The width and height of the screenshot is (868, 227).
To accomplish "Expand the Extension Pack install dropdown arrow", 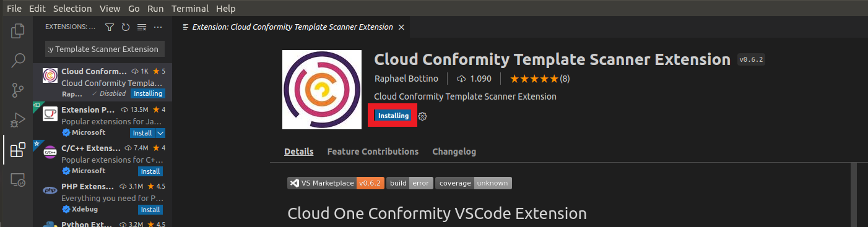I will click(160, 133).
